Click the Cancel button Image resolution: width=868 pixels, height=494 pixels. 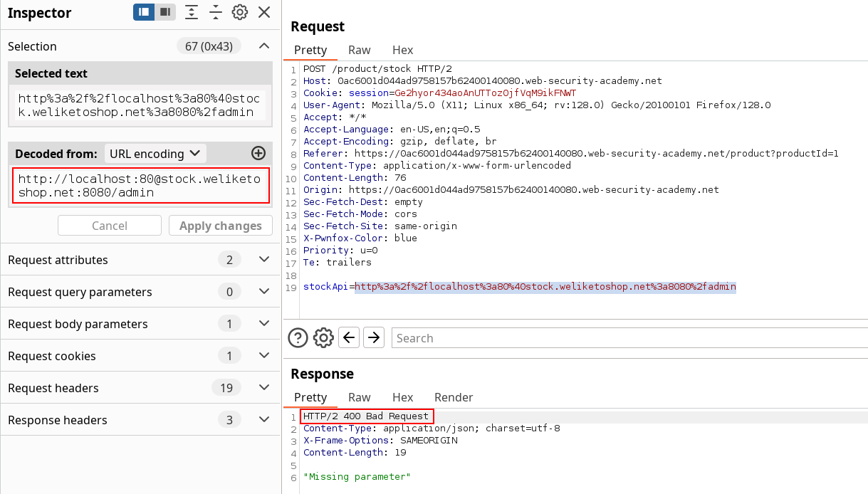(110, 226)
